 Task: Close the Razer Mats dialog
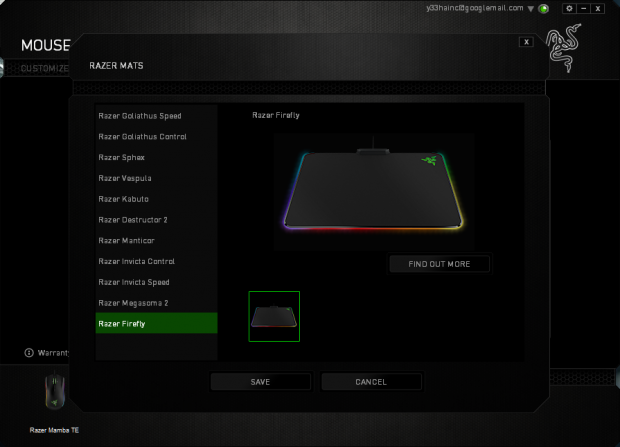(526, 42)
